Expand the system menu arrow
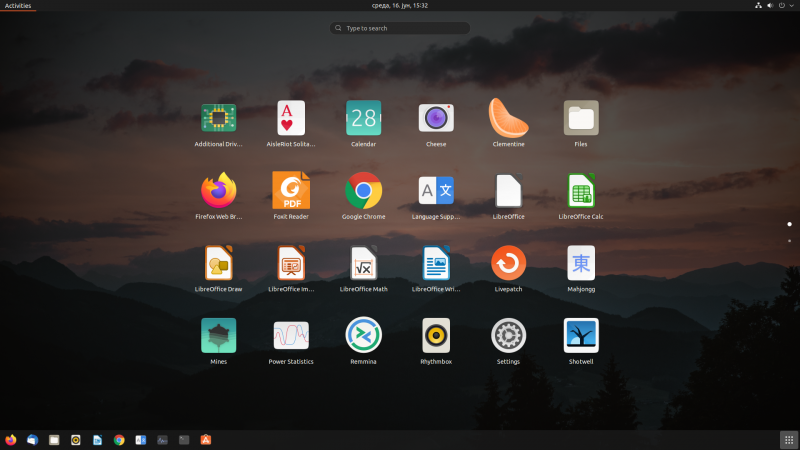 click(x=792, y=6)
